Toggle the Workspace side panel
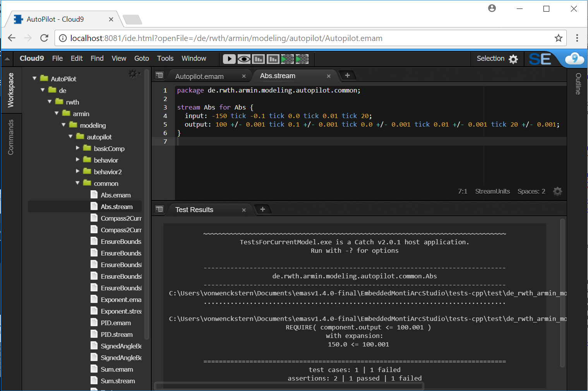The height and width of the screenshot is (391, 588). [x=11, y=90]
